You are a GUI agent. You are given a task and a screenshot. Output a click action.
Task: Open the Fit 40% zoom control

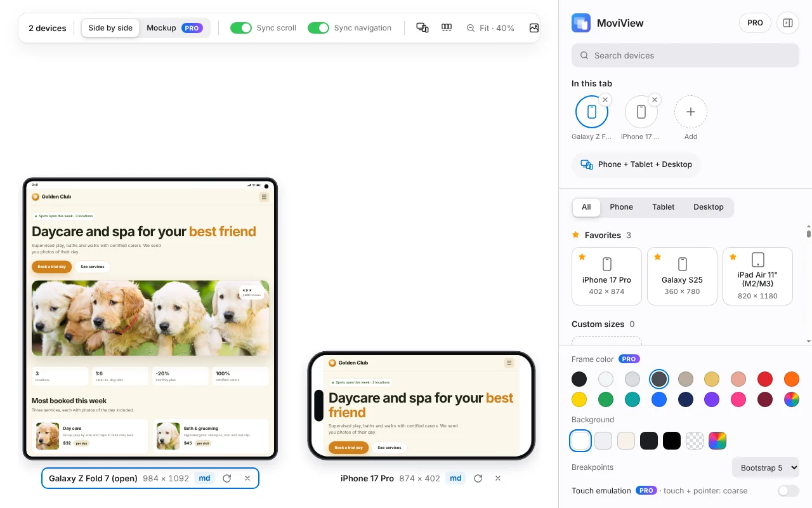click(x=490, y=28)
